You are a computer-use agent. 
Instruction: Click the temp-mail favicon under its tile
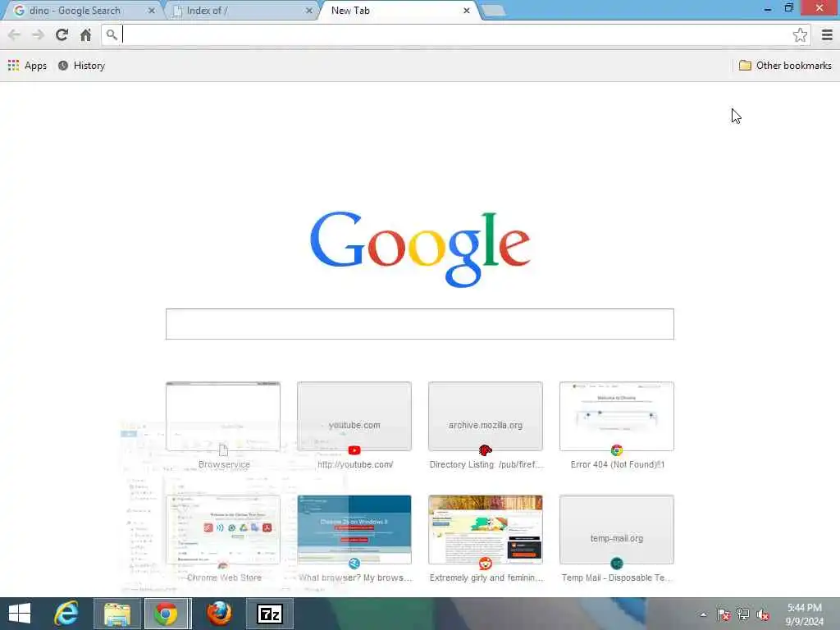click(617, 564)
